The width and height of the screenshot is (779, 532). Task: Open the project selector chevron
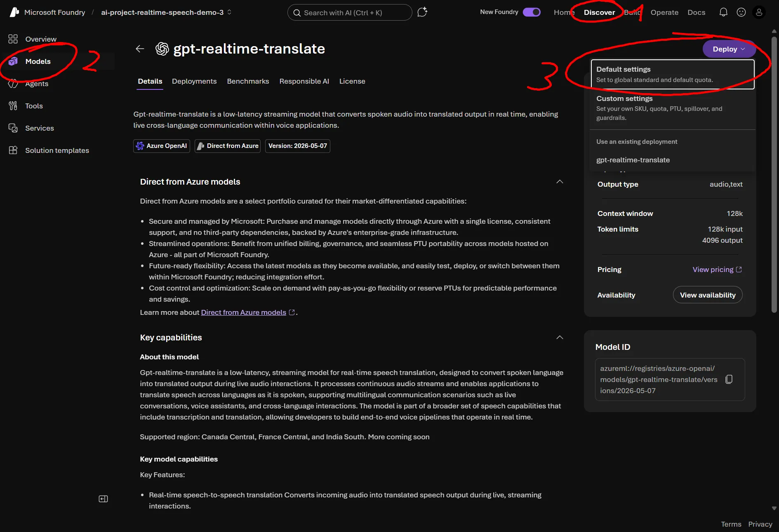click(229, 12)
